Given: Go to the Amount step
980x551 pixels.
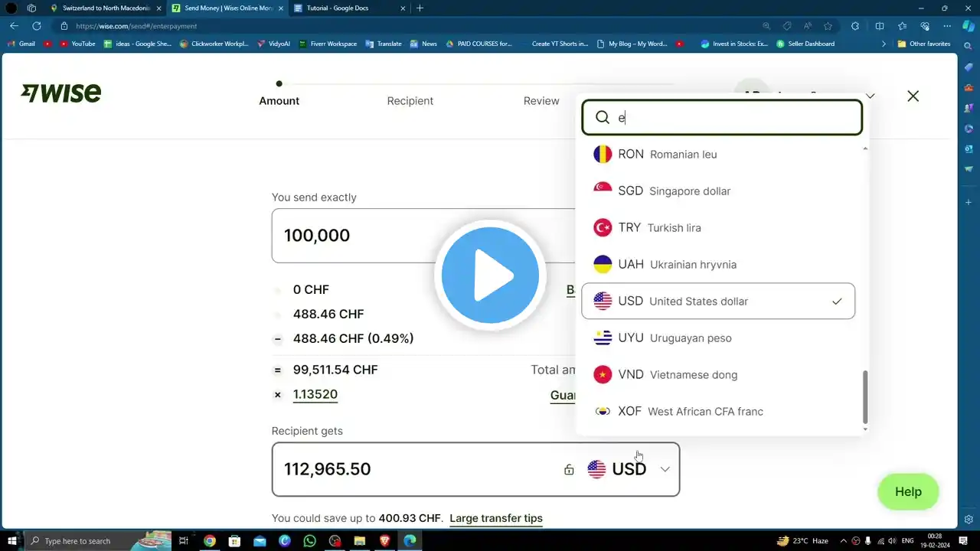Looking at the screenshot, I should 279,101.
